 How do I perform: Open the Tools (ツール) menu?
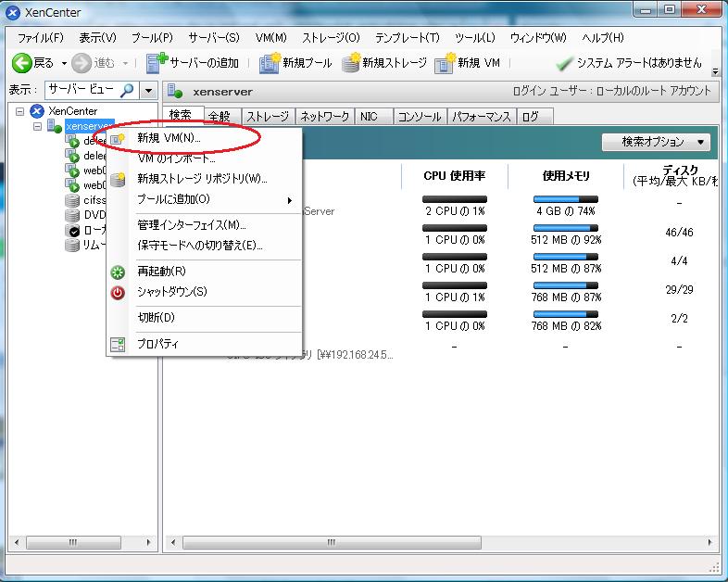pos(475,38)
